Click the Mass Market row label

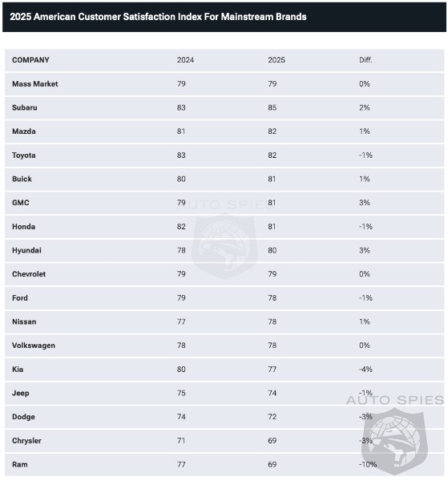coord(35,83)
